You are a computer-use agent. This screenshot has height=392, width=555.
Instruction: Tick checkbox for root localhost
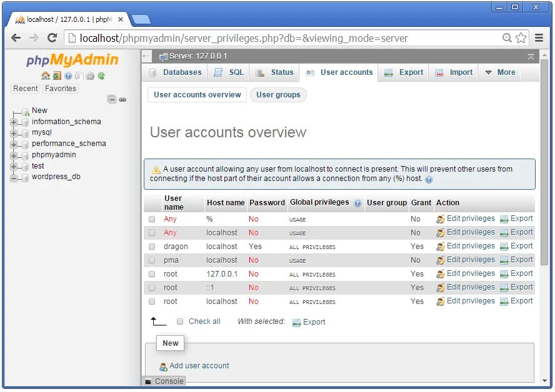(152, 302)
